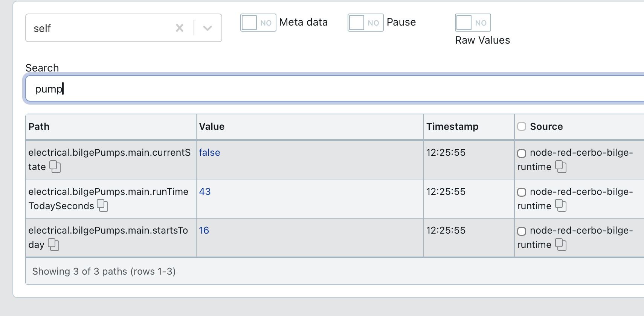
Task: Copy the startsToday path name
Action: [x=53, y=245]
